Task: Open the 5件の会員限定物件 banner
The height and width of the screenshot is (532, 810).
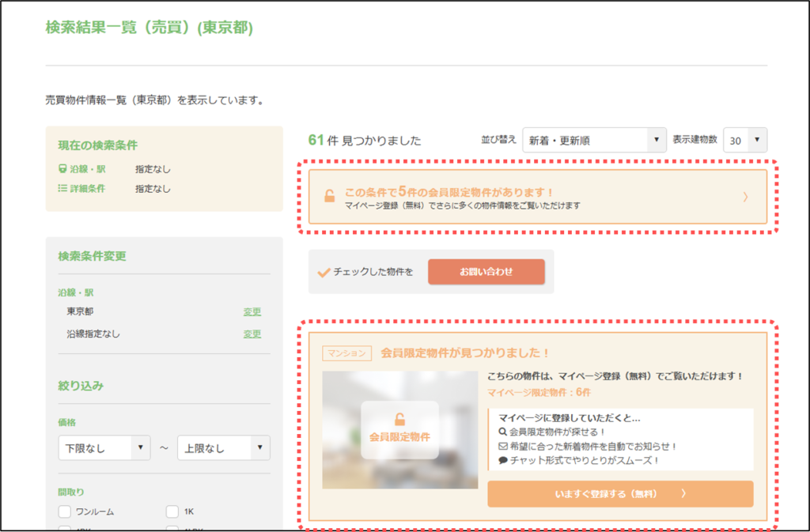Action: tap(538, 197)
